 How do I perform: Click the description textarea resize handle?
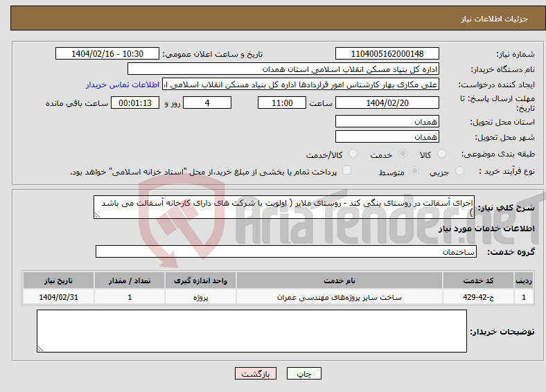(x=97, y=215)
